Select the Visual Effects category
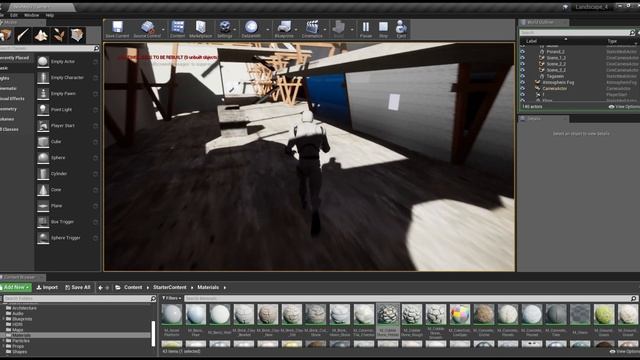640x360 pixels. pyautogui.click(x=12, y=99)
